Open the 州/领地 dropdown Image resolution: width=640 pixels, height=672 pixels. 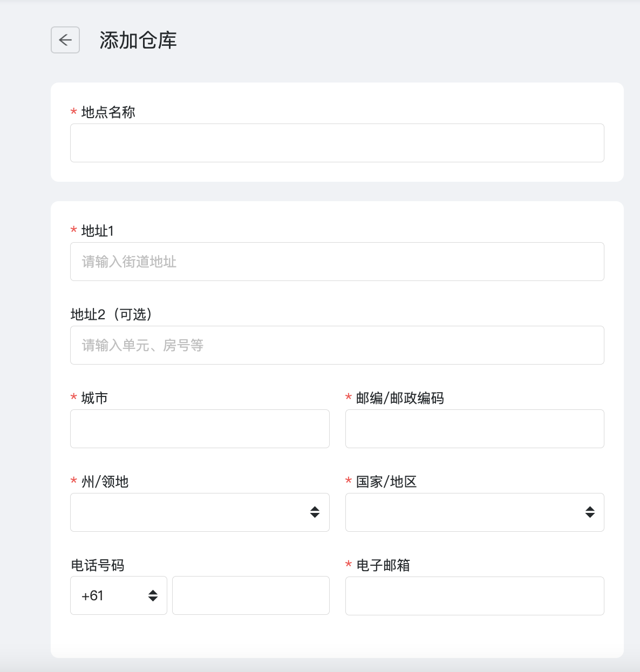tap(200, 512)
